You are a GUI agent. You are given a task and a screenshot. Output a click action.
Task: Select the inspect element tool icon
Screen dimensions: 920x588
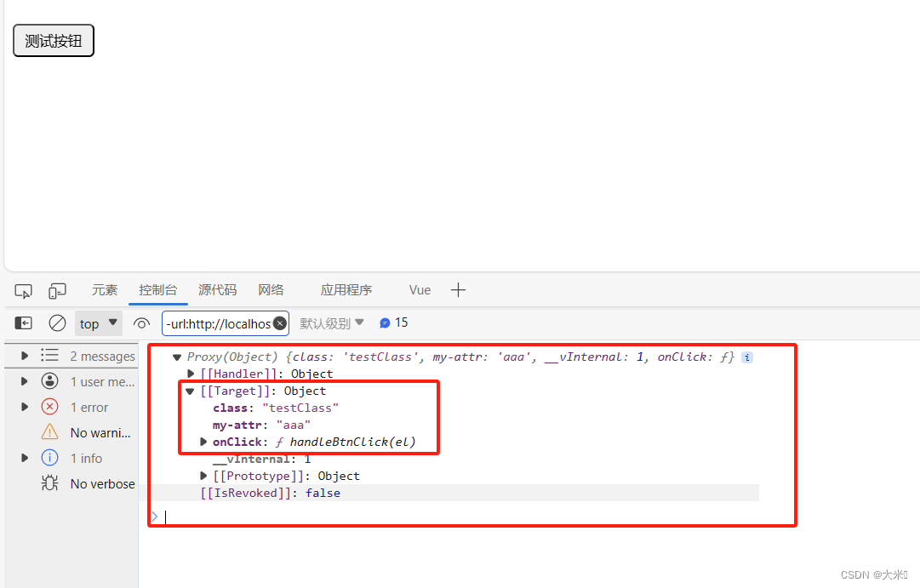click(x=23, y=290)
